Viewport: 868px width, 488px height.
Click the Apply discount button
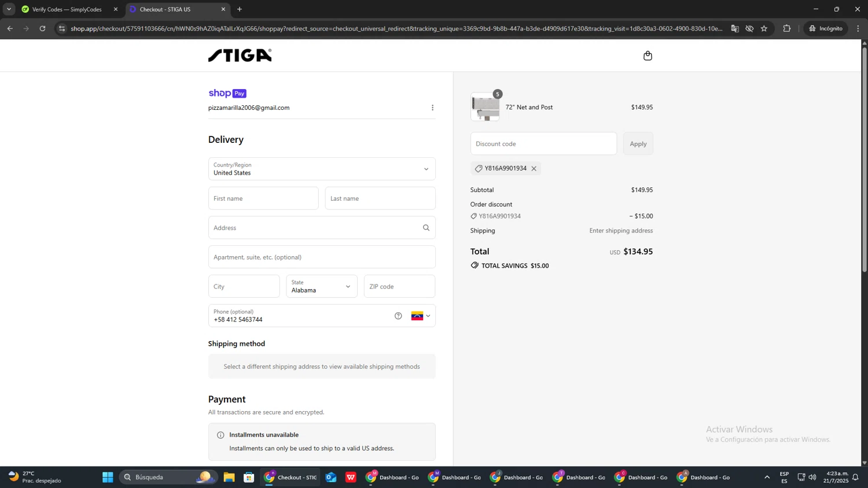coord(638,143)
